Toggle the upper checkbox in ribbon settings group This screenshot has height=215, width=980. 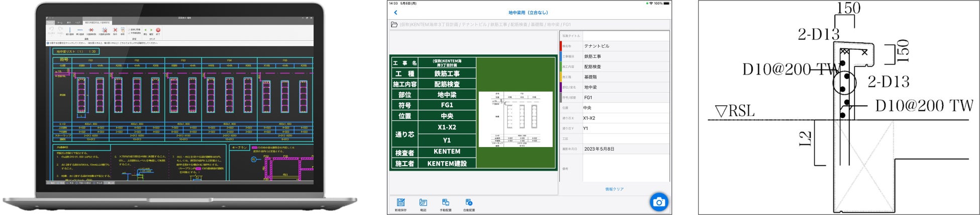pos(129,30)
